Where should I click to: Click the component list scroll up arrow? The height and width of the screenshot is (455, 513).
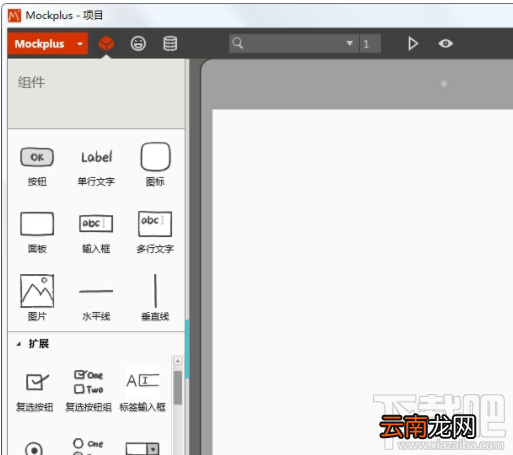(x=178, y=361)
